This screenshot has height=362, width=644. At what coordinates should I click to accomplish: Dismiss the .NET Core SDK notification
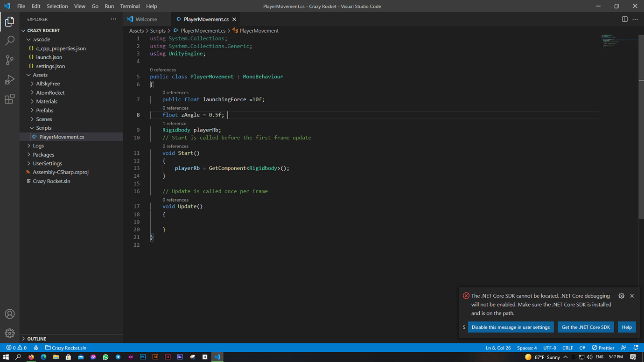(x=632, y=296)
